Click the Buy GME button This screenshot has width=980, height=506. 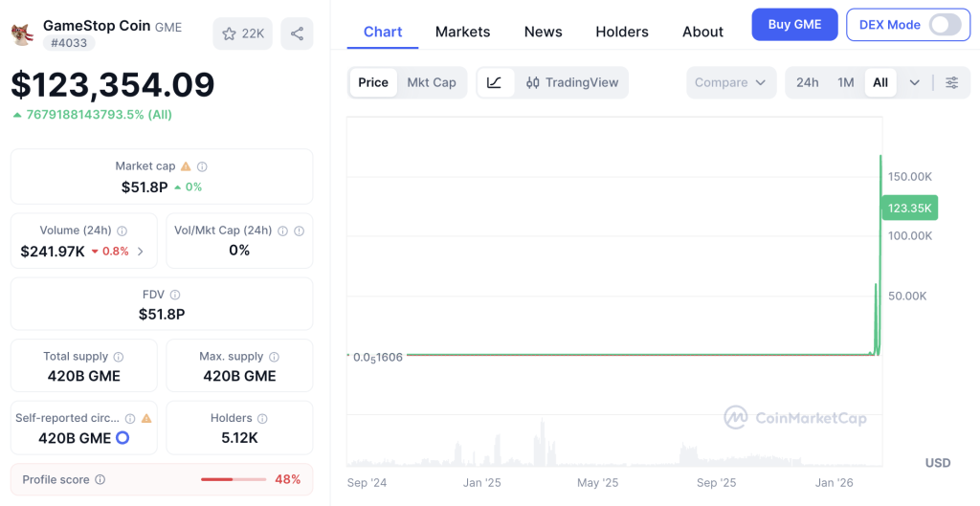pos(794,25)
